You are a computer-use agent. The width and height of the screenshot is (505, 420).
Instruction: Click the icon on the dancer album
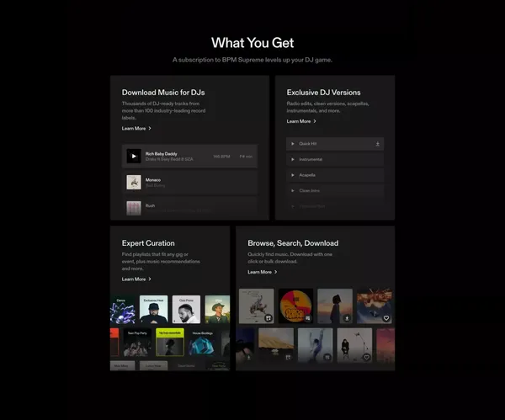click(327, 357)
